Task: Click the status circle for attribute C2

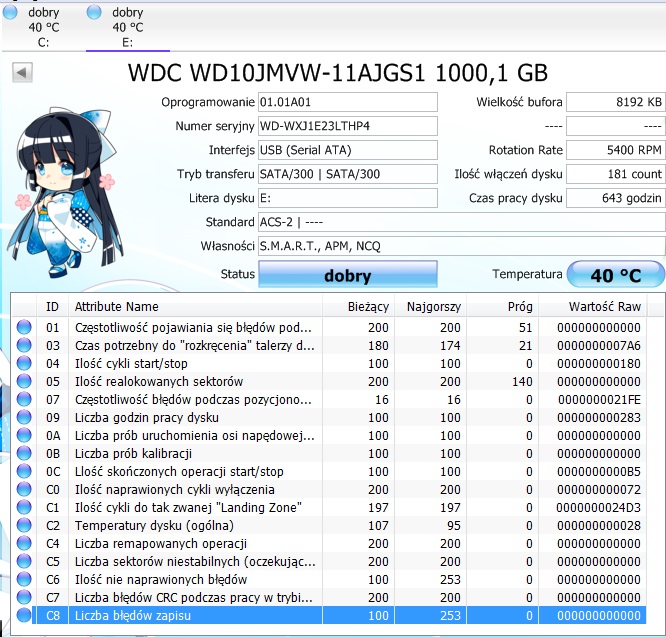Action: [x=24, y=525]
